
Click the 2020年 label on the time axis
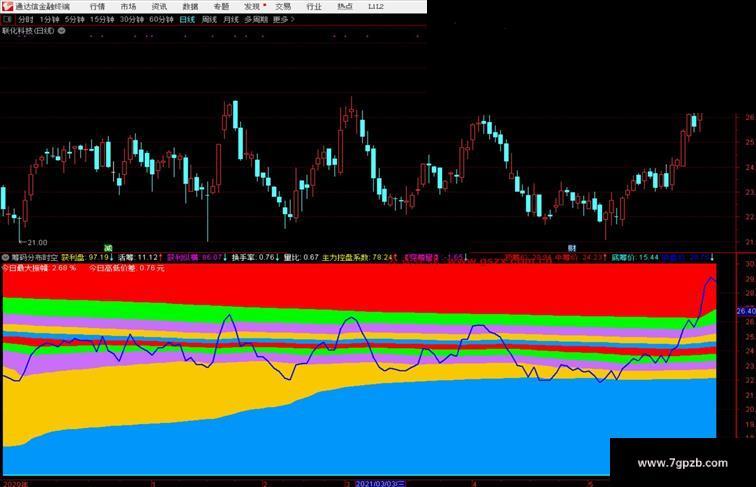15,483
